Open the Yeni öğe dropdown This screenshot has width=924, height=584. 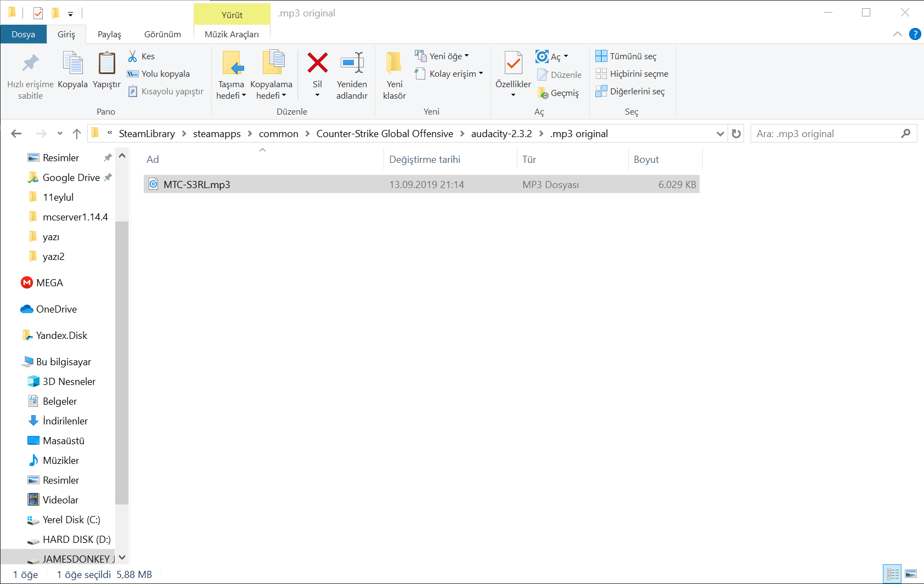pos(466,55)
